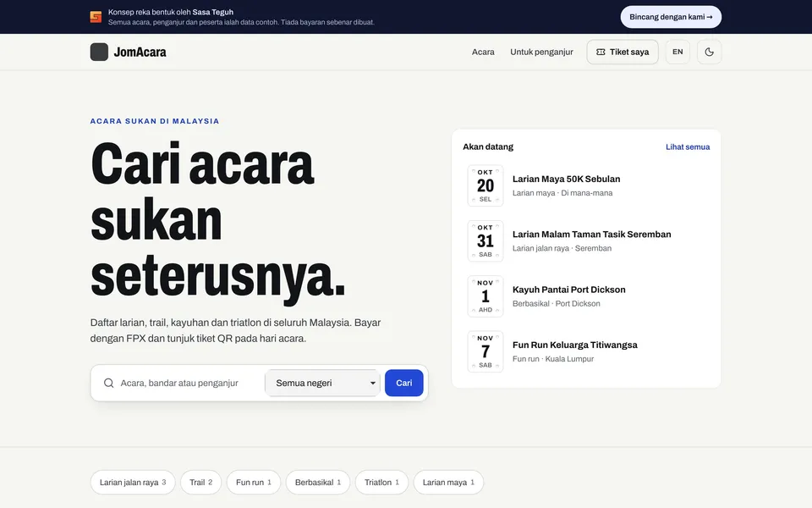The width and height of the screenshot is (812, 508).
Task: Filter by Larian jalan raya chip
Action: click(x=133, y=483)
